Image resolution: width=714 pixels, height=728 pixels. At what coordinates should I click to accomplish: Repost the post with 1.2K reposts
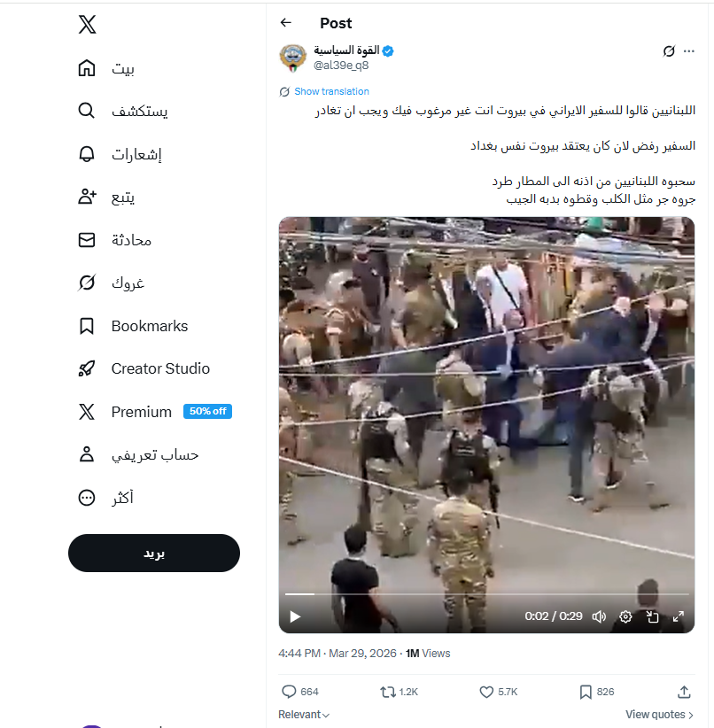pyautogui.click(x=399, y=692)
